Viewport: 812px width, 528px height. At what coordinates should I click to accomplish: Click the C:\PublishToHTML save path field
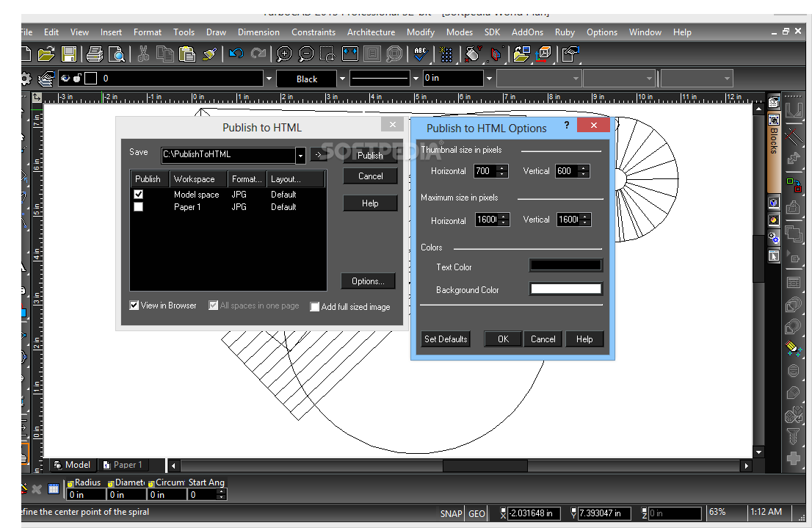tap(228, 155)
